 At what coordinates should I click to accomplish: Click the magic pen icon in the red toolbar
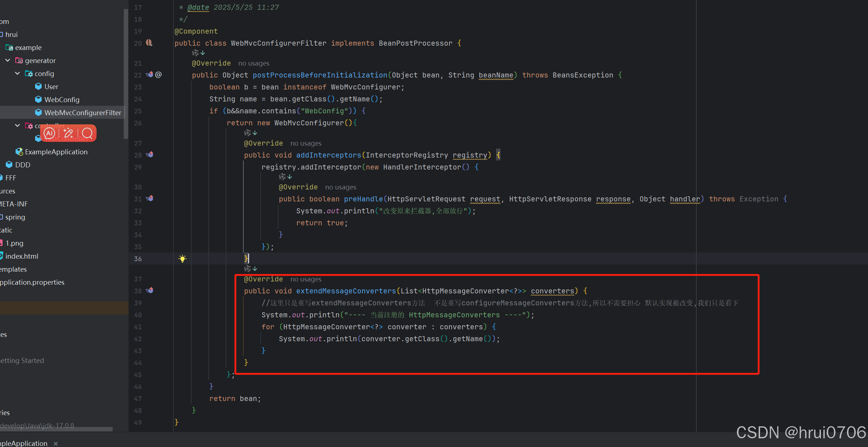pyautogui.click(x=68, y=133)
